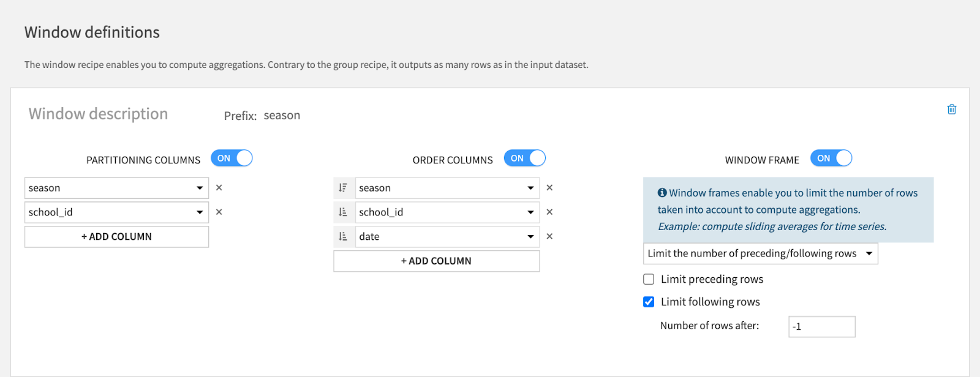Uncheck the Limit following rows checkbox
This screenshot has width=980, height=377.
click(x=649, y=302)
